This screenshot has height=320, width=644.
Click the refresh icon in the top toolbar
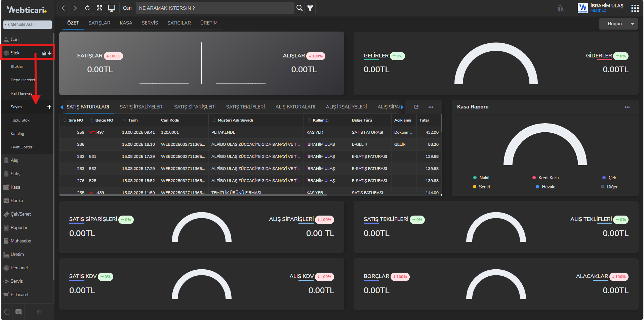87,8
